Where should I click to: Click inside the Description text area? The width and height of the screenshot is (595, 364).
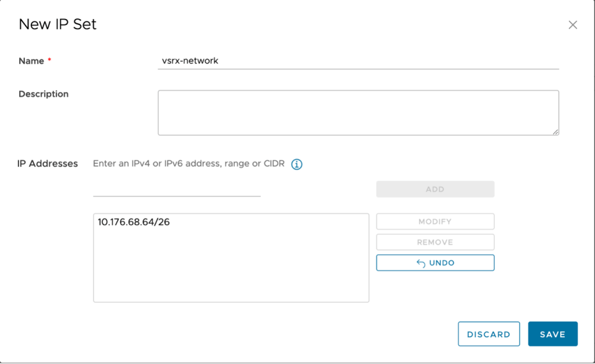click(x=357, y=112)
